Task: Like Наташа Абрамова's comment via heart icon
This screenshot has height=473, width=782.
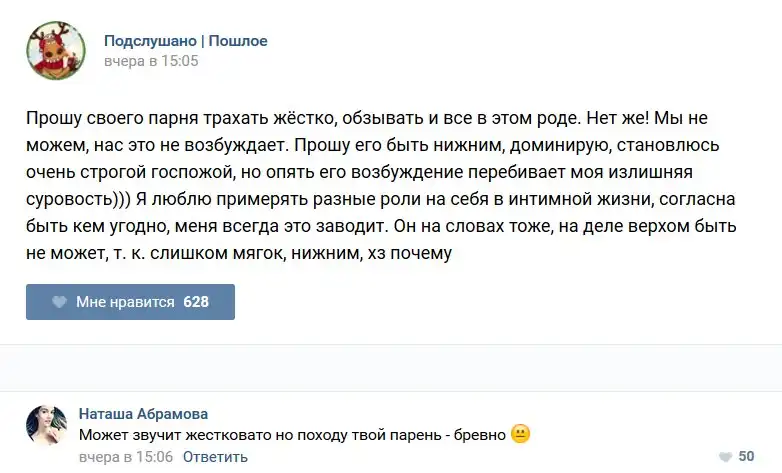Action: (x=722, y=456)
